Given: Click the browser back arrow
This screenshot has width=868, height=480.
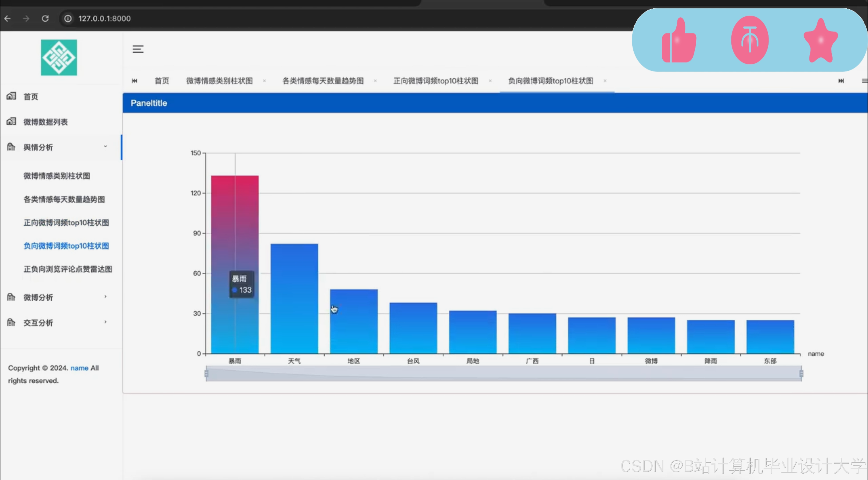Looking at the screenshot, I should click(x=7, y=18).
